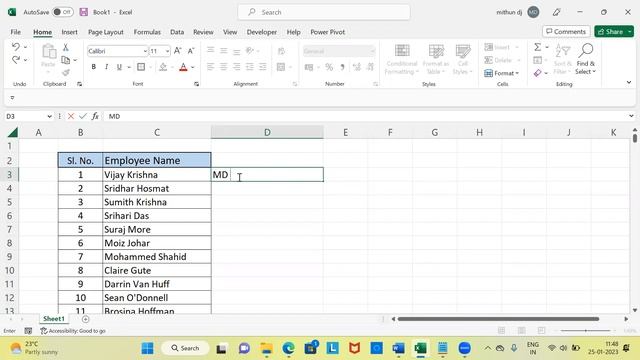Click the Center align icon

point(224,67)
